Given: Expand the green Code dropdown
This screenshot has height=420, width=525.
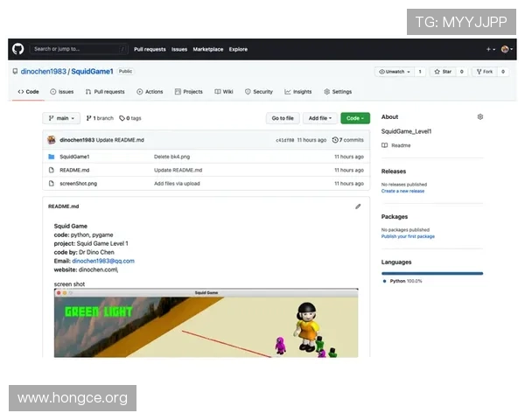Looking at the screenshot, I should [355, 118].
